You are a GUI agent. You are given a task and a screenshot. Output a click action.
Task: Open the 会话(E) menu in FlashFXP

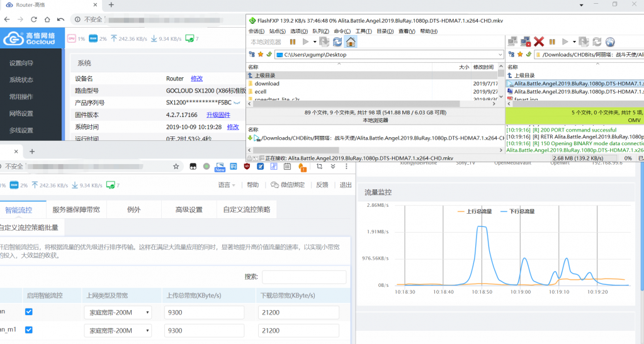256,31
